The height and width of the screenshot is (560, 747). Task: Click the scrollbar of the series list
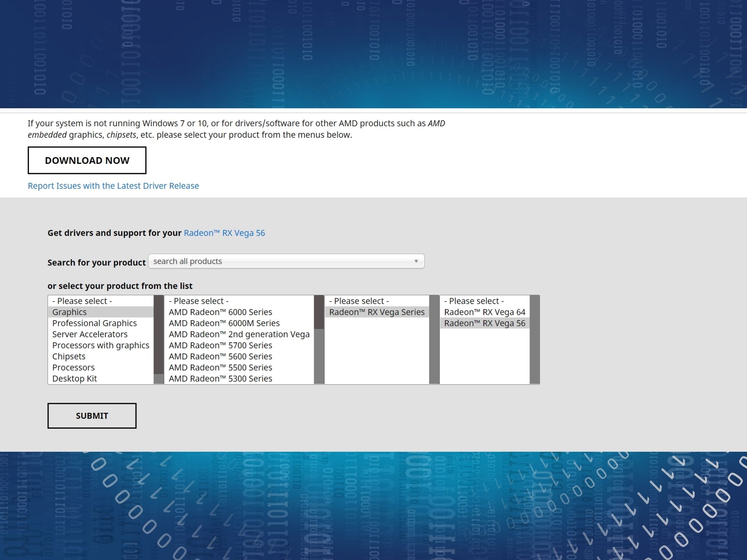click(x=319, y=340)
